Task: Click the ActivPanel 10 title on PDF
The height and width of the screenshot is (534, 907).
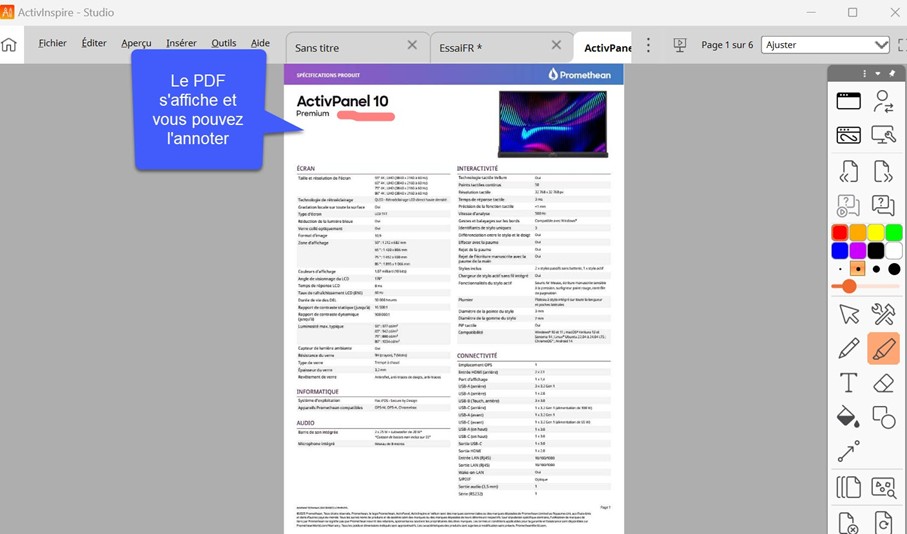Action: click(x=342, y=101)
